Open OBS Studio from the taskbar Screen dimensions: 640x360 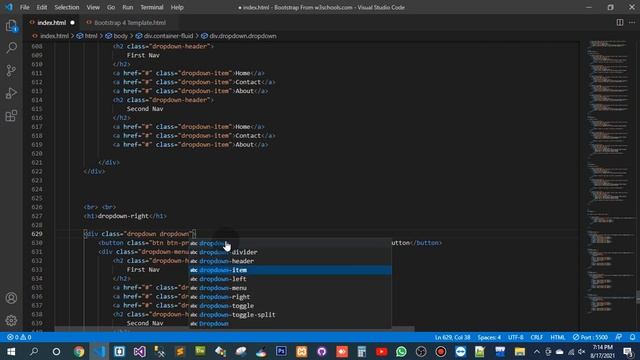tap(421, 351)
